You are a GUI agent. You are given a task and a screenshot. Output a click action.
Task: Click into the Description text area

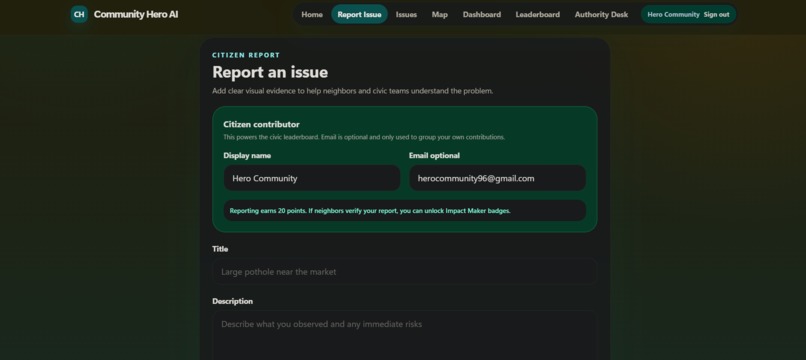coord(405,335)
